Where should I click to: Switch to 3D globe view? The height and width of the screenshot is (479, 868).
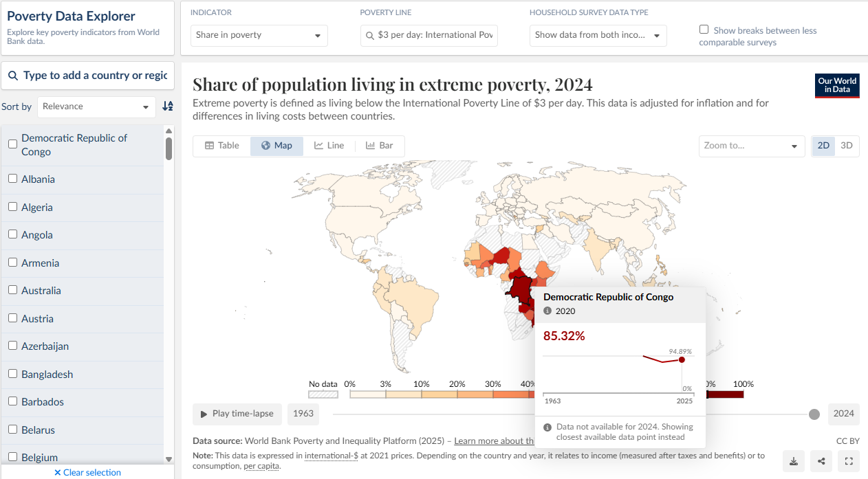tap(847, 146)
